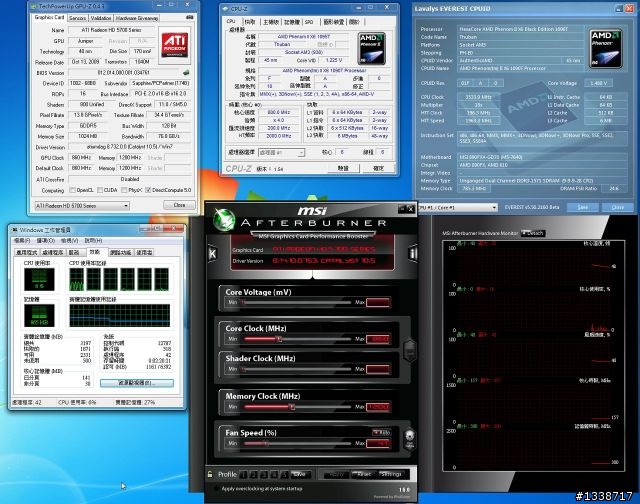Click the Save button in EVEREST CPUID
Screen dimensions: 640x504
pyautogui.click(x=582, y=207)
